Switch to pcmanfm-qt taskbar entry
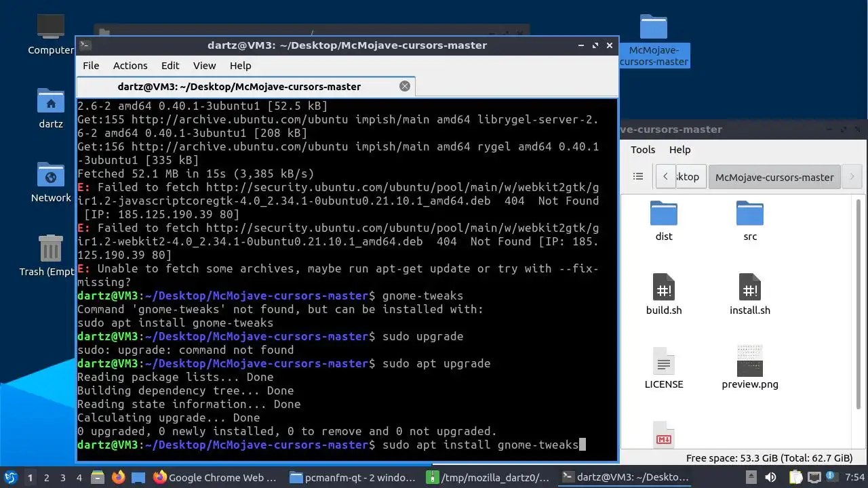868x488 pixels. click(x=353, y=478)
